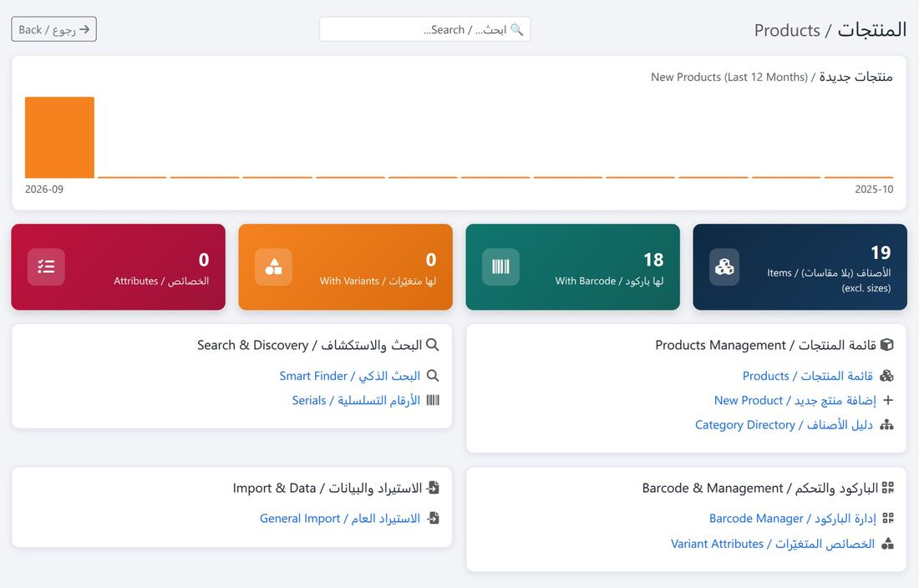
Task: Click the orange 2026-09 bar in chart
Action: pyautogui.click(x=60, y=137)
